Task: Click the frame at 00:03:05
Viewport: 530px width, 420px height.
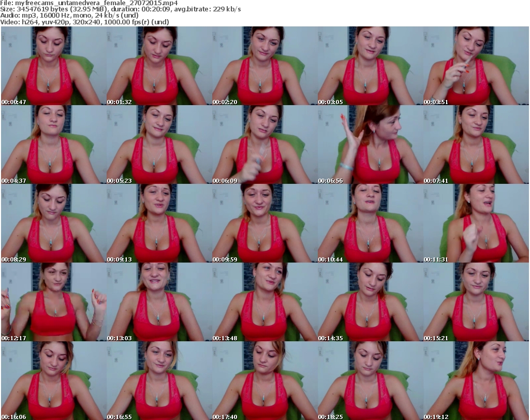Action: tap(370, 66)
